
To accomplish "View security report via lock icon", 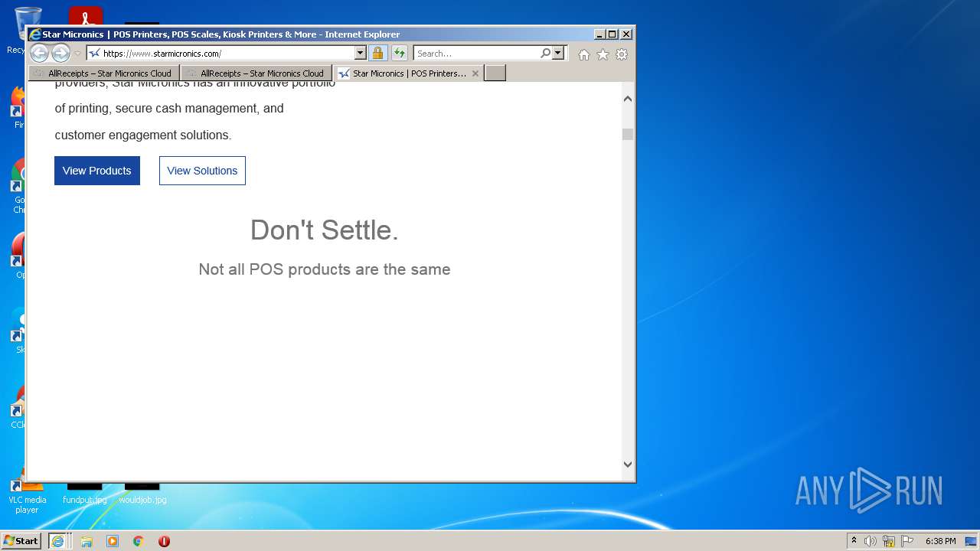I will click(x=377, y=54).
